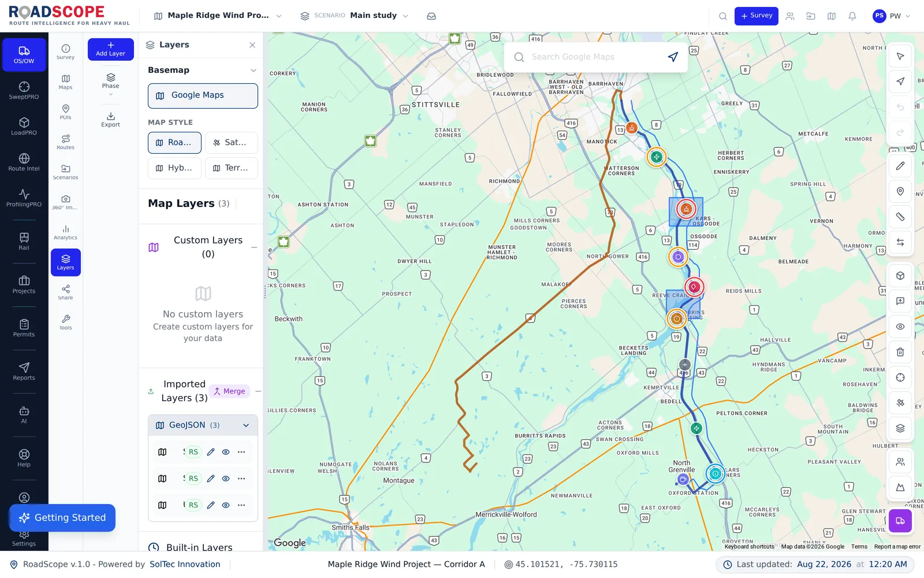The image size is (924, 578).
Task: Open Help in the sidebar
Action: pos(24,458)
